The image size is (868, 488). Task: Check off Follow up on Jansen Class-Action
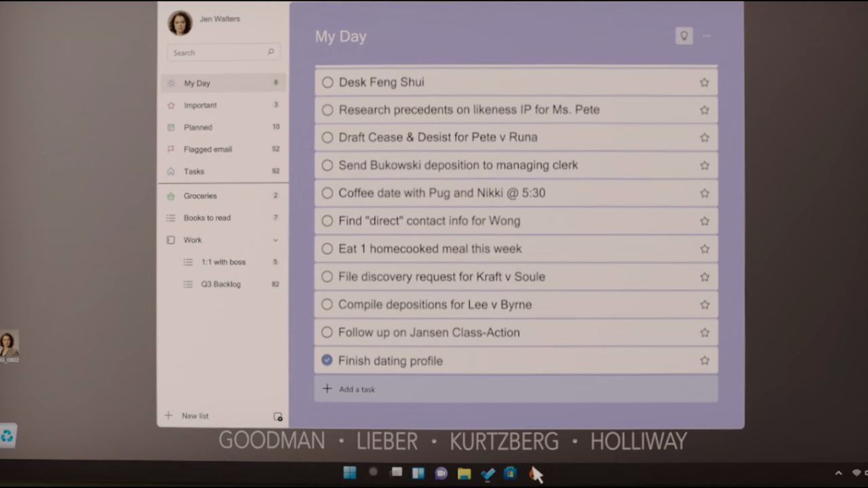click(327, 333)
